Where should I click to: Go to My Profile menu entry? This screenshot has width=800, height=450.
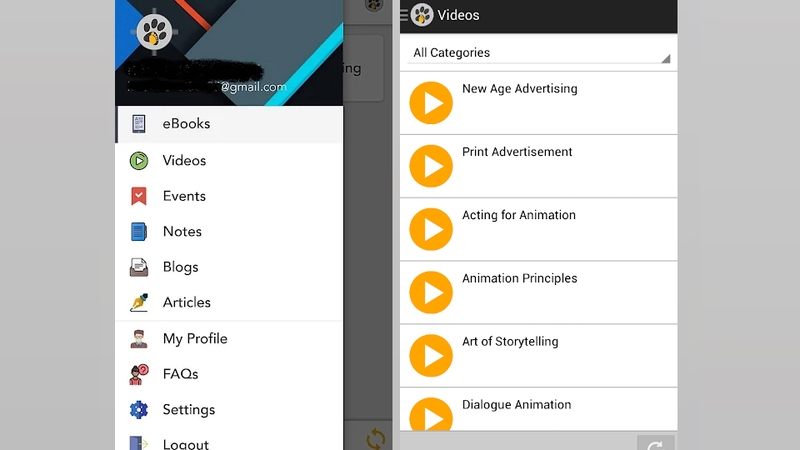[x=230, y=339]
